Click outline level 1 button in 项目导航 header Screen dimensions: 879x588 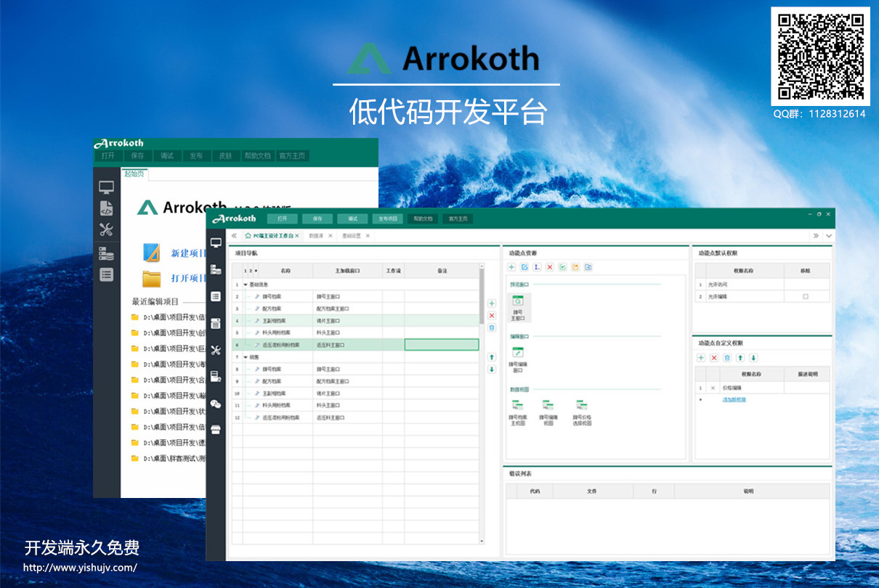pos(245,271)
